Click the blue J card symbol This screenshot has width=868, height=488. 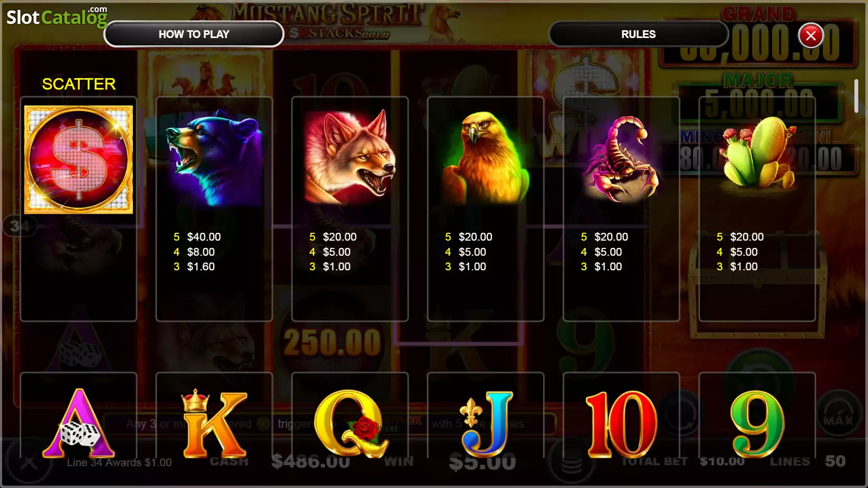(487, 424)
